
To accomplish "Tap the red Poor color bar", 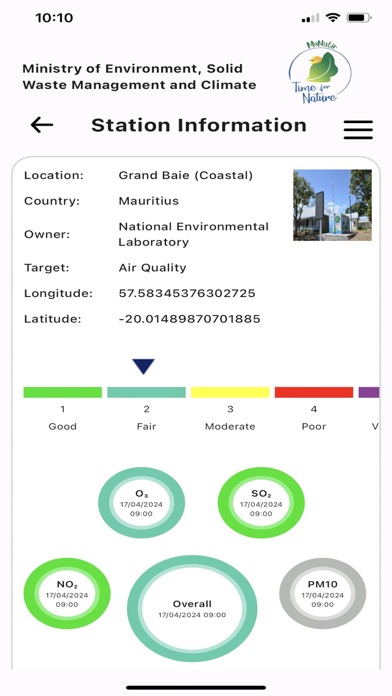I will coord(314,392).
